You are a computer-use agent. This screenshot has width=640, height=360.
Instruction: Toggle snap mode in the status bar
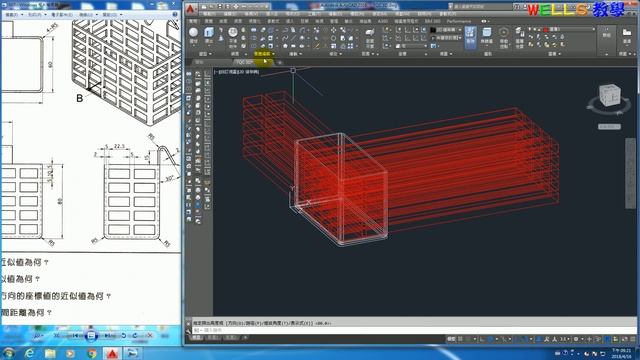pyautogui.click(x=468, y=339)
